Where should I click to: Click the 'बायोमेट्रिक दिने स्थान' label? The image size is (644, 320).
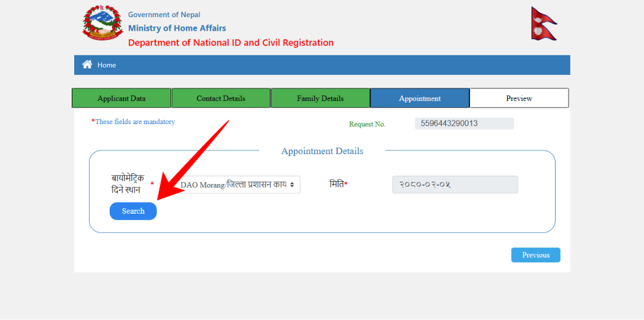click(x=128, y=184)
